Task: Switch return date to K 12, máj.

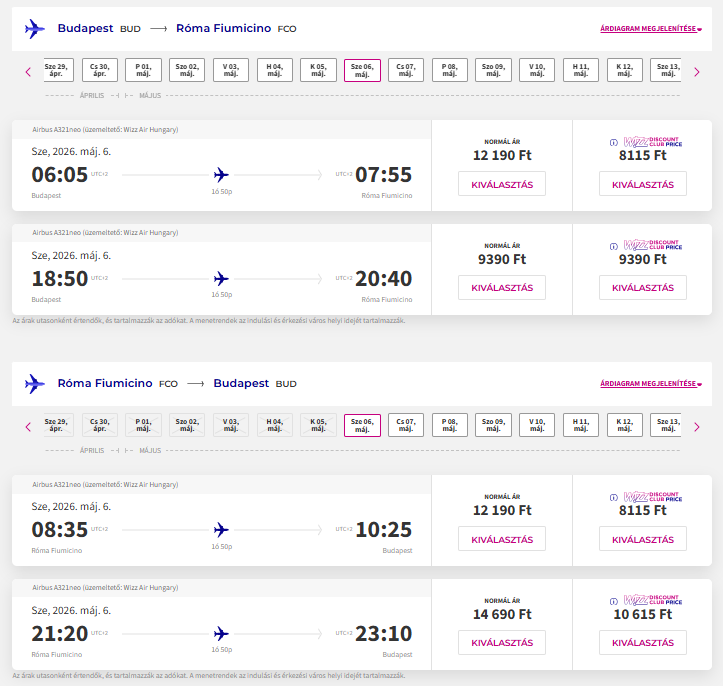Action: coord(624,425)
